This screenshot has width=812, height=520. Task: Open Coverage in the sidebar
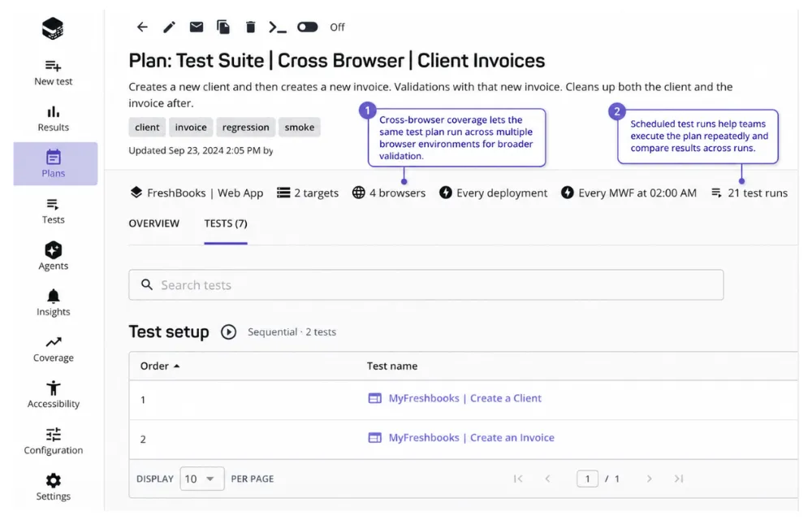click(54, 349)
